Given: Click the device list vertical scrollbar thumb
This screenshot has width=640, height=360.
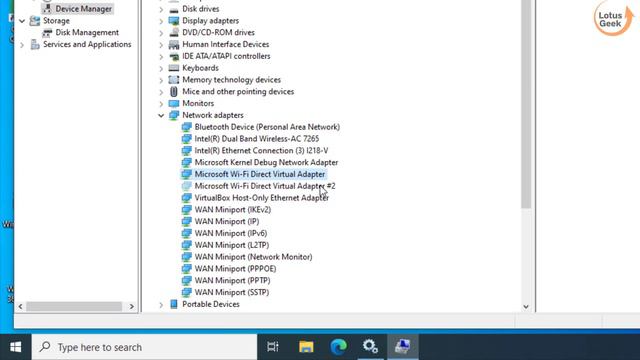Looking at the screenshot, I should [526, 103].
